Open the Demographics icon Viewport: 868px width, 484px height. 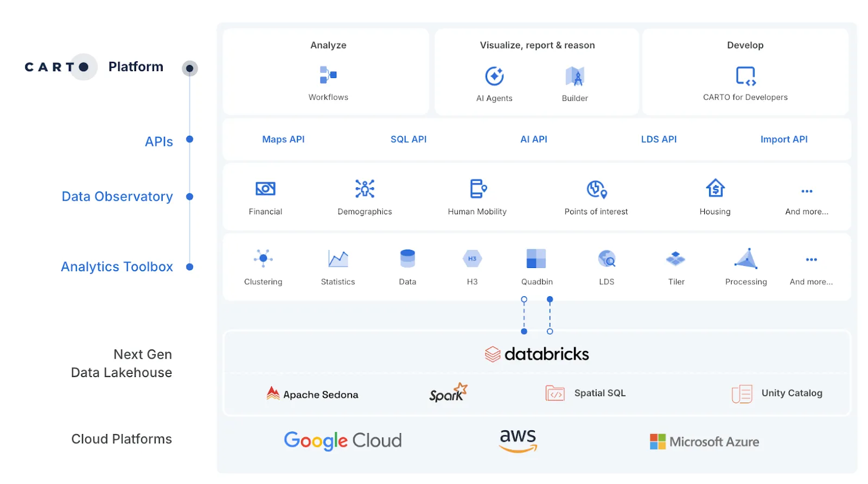click(365, 189)
